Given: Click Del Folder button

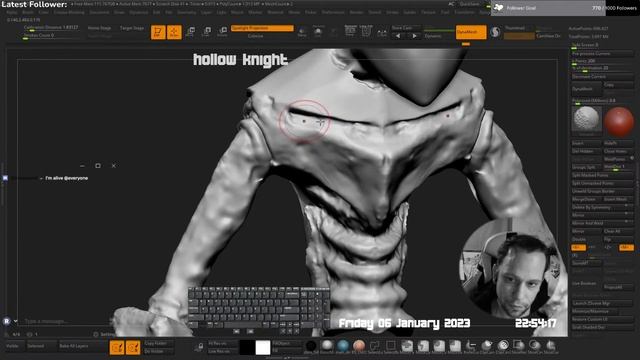Looking at the screenshot, I should pos(158,351).
